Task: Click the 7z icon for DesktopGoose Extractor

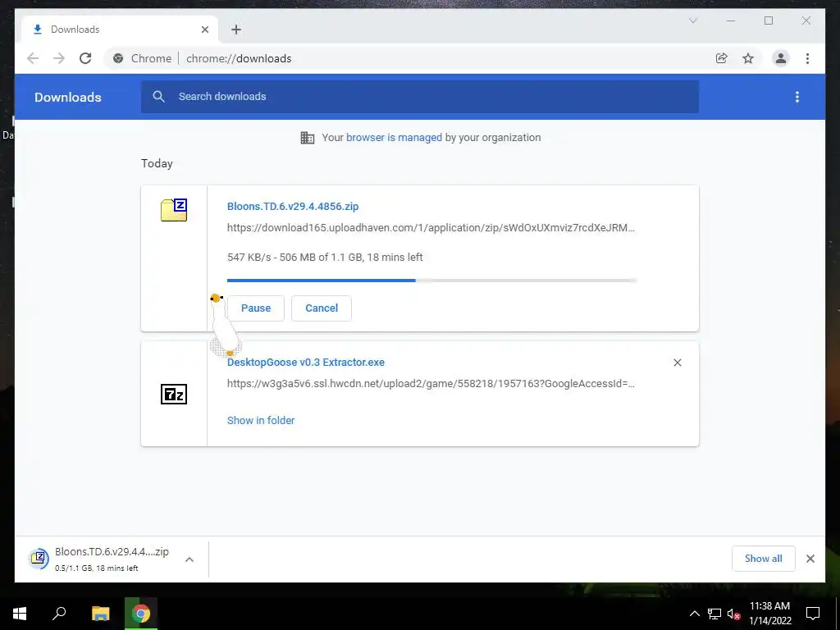Action: pyautogui.click(x=174, y=395)
